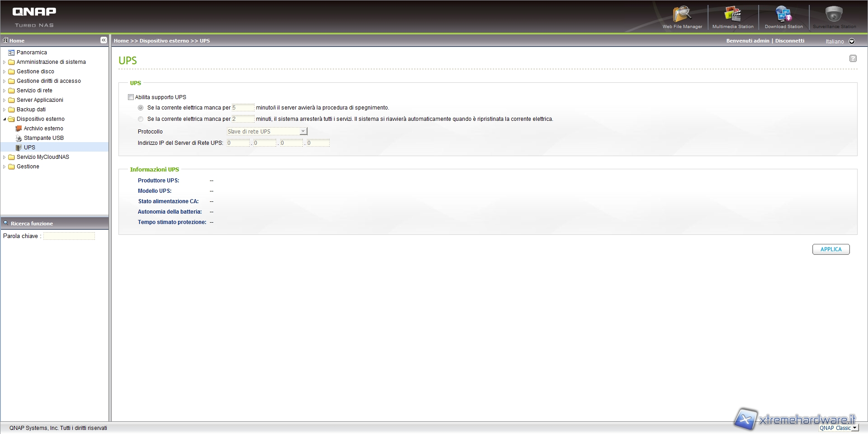
Task: Click the Parola chiave search field
Action: pyautogui.click(x=69, y=236)
